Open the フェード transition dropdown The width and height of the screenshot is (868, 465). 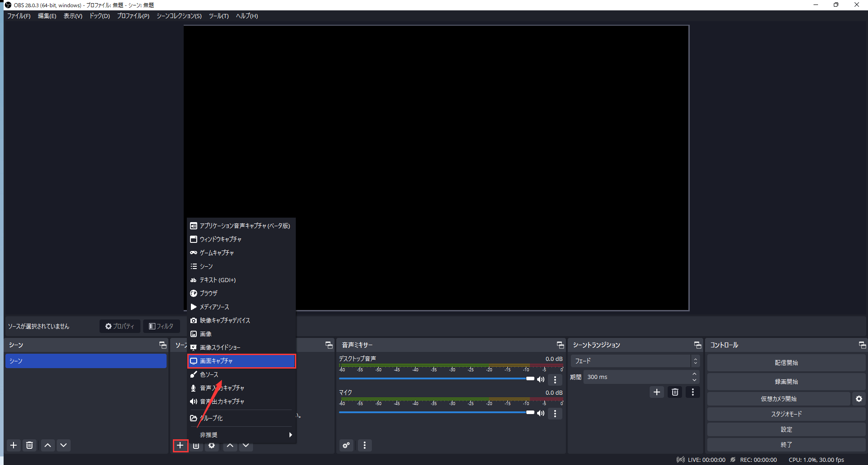pos(635,361)
